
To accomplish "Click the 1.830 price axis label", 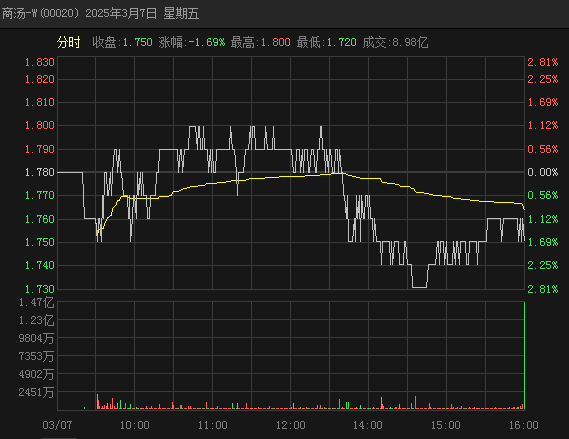I will point(40,62).
